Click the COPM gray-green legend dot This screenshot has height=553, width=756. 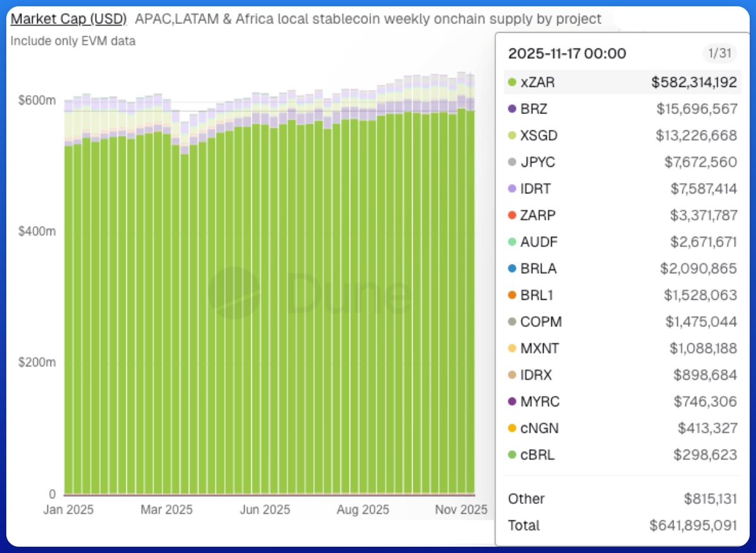click(512, 322)
